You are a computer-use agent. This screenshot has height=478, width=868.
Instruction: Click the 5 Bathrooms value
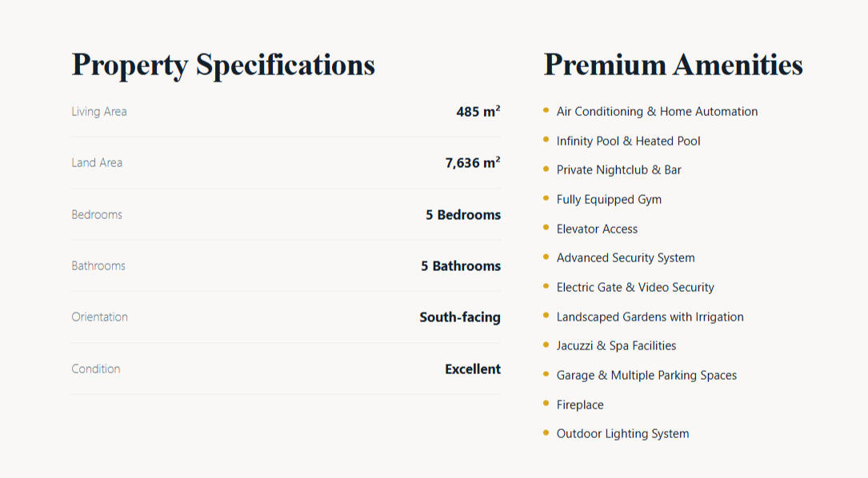coord(460,266)
